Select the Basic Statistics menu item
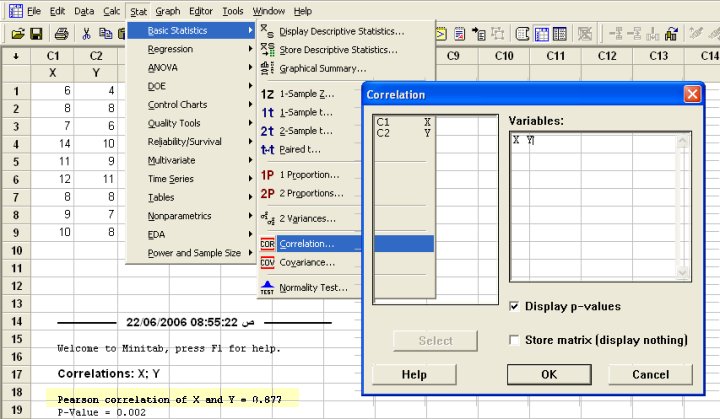This screenshot has width=720, height=419. [x=191, y=30]
